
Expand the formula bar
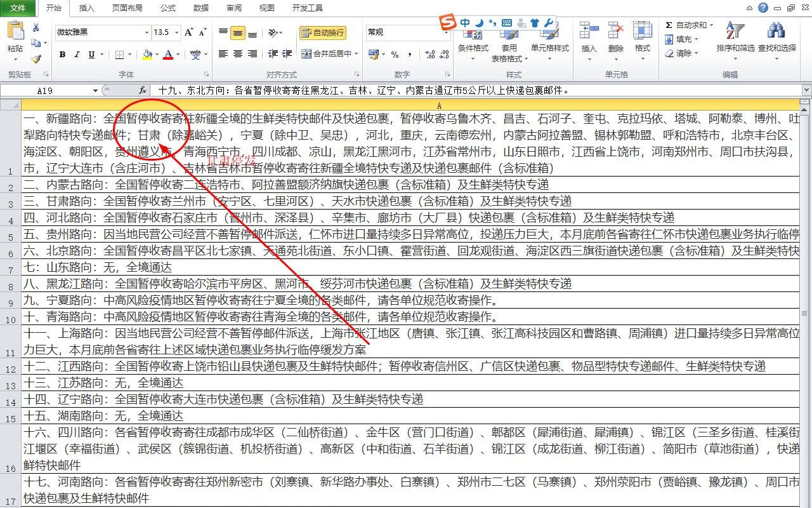tap(806, 91)
